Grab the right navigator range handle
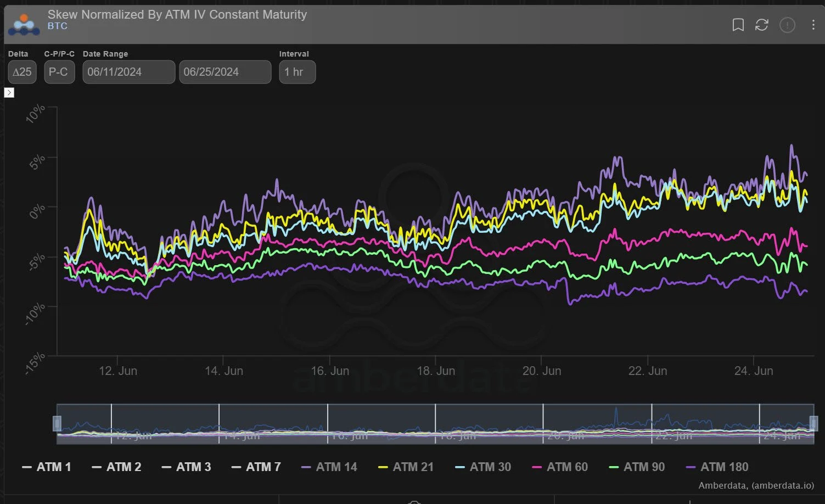 [813, 423]
